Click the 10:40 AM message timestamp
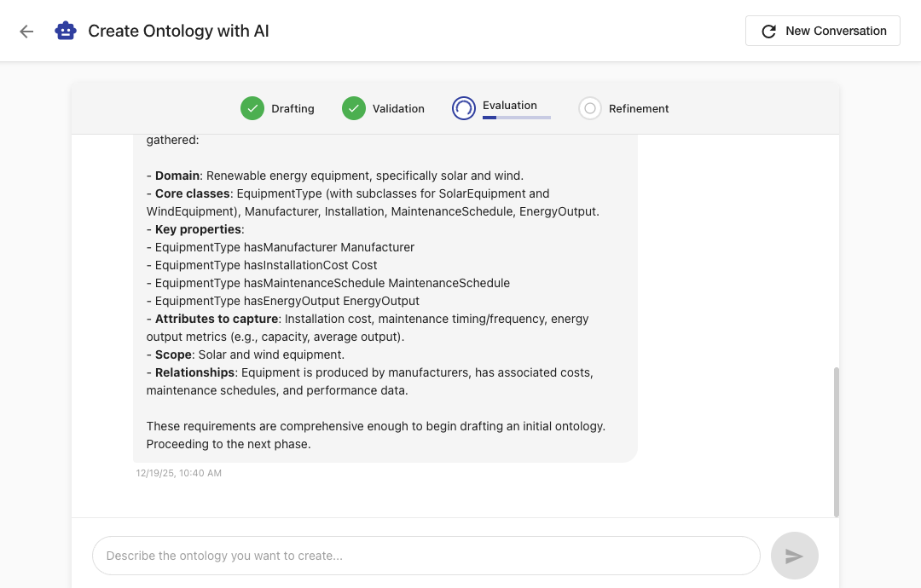 (179, 473)
